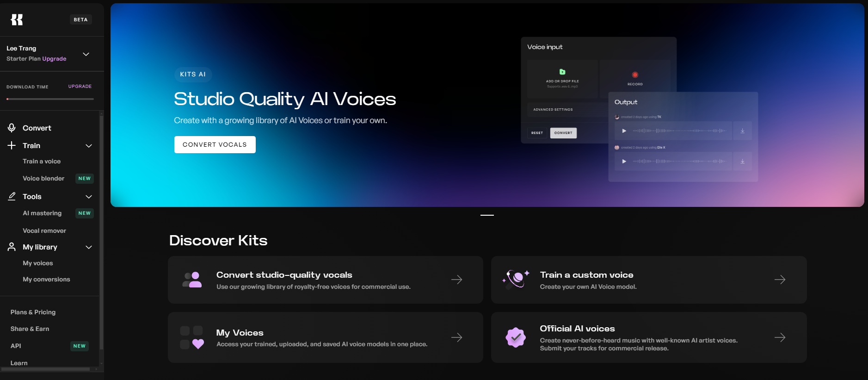The width and height of the screenshot is (868, 380).
Task: Click the heart grid icon for My Voices
Action: click(x=192, y=337)
